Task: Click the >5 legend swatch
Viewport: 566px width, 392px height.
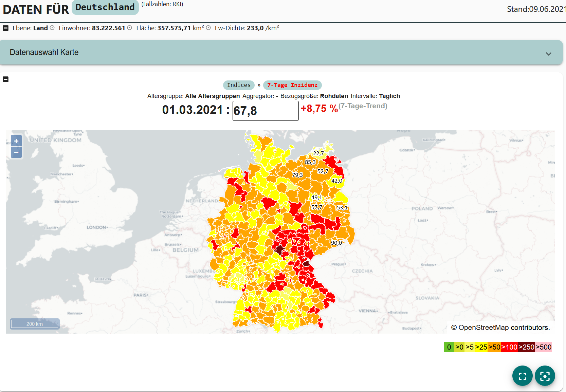Action: click(x=470, y=347)
